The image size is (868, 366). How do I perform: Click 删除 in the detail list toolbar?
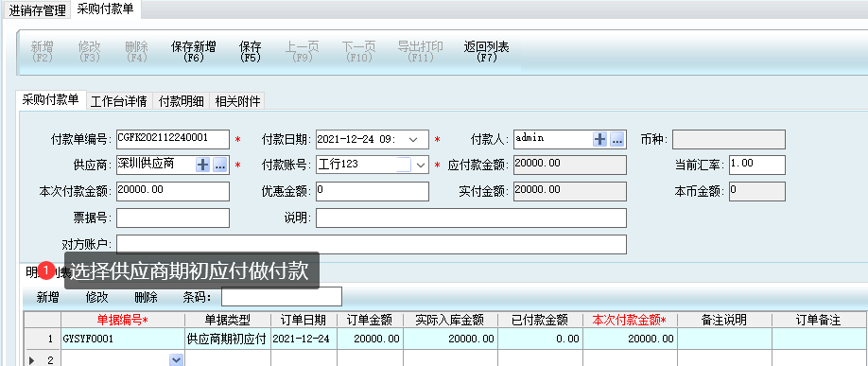click(147, 297)
